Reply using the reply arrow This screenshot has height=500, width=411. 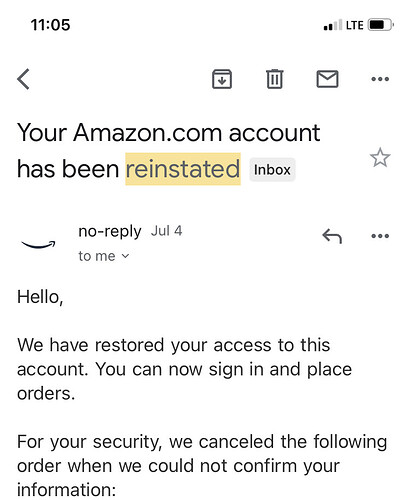tap(332, 236)
